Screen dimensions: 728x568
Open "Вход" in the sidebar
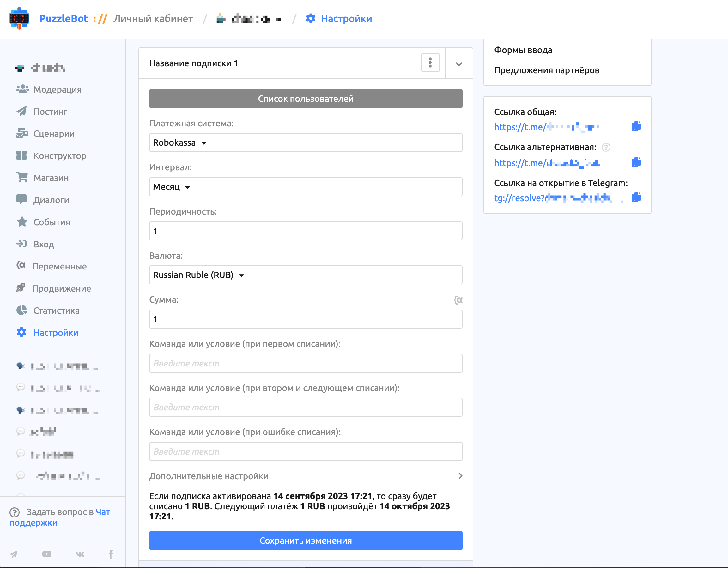(35, 244)
